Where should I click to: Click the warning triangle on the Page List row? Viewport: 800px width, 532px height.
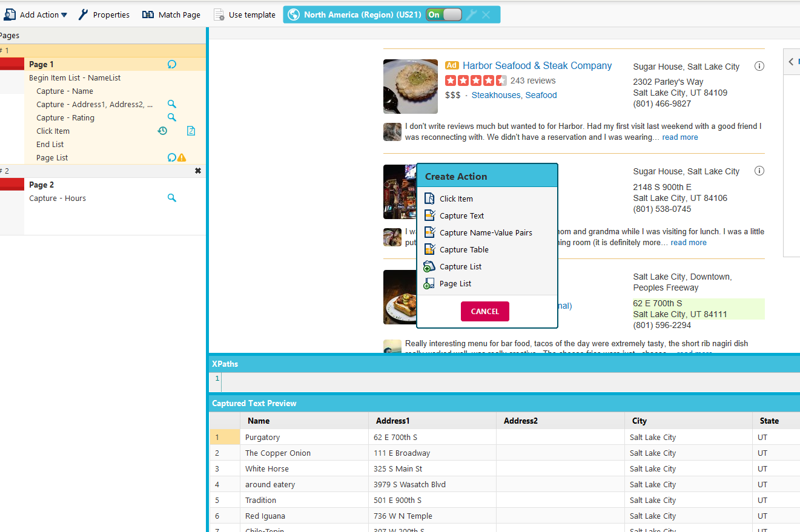182,157
